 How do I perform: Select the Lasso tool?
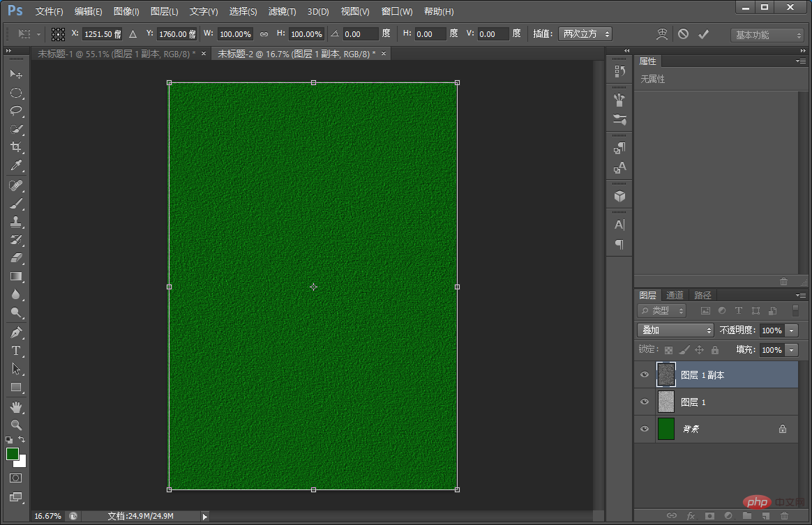tap(16, 111)
